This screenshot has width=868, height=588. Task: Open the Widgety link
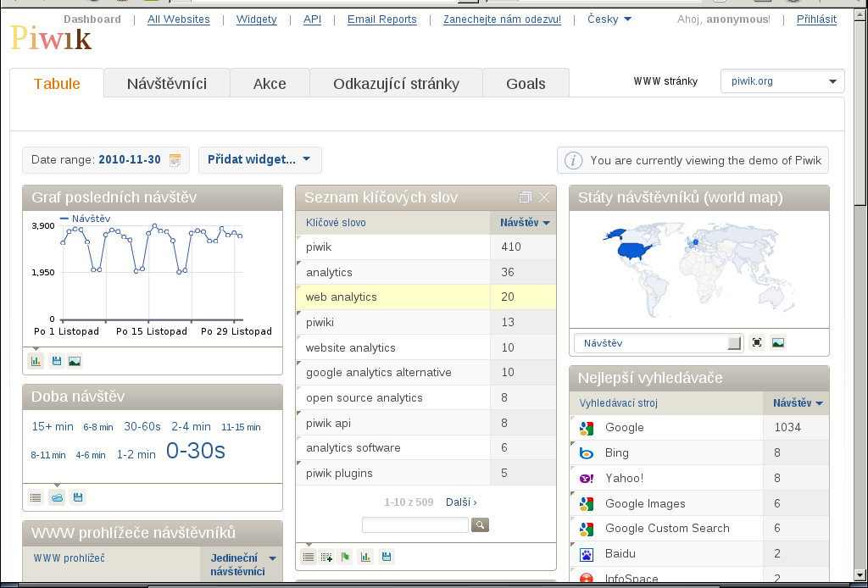[x=256, y=19]
